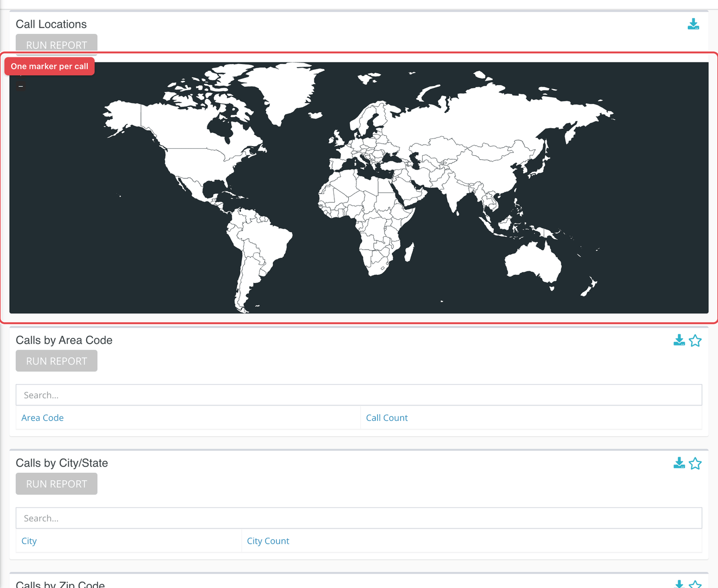Sort by the City Count column
Image resolution: width=718 pixels, height=588 pixels.
point(268,541)
